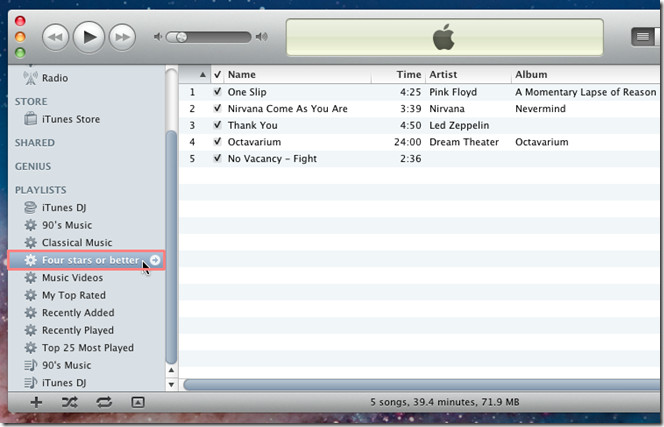Screen dimensions: 664x427
Task: Click song name No Vacancy - Fight
Action: point(272,159)
